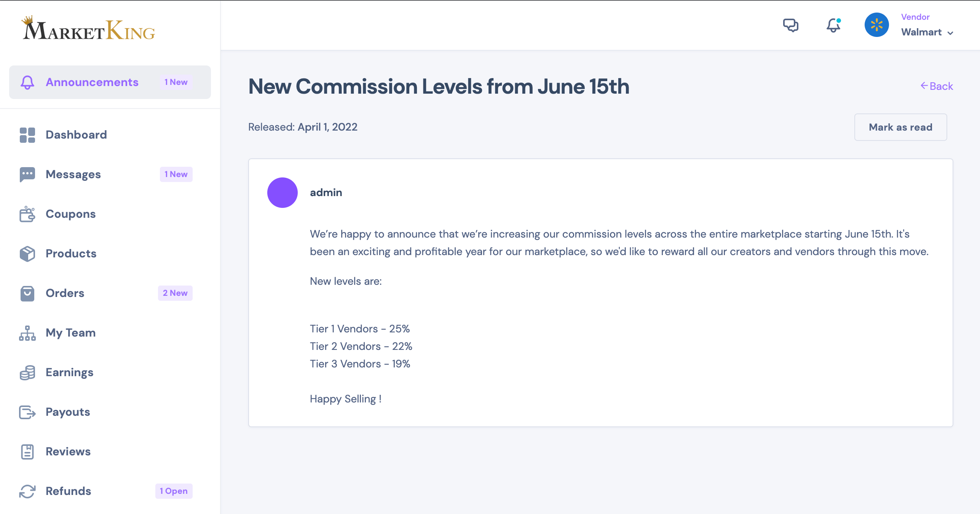980x514 pixels.
Task: Click the Back link
Action: tap(937, 86)
